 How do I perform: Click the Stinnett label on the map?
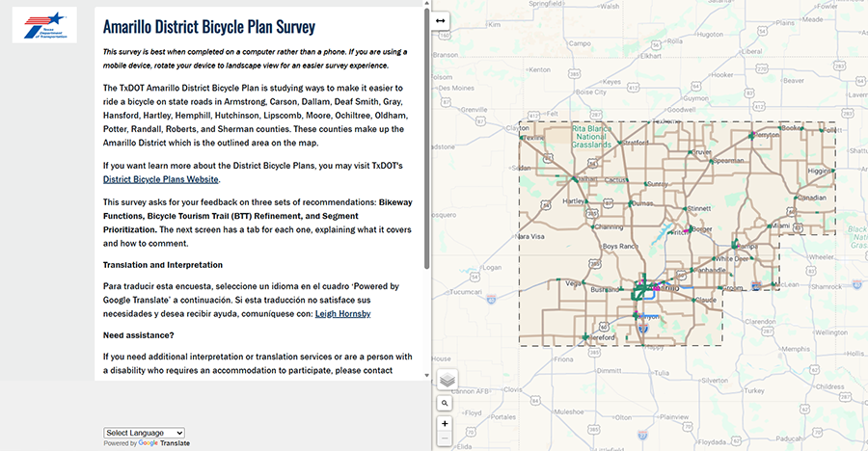coord(698,208)
